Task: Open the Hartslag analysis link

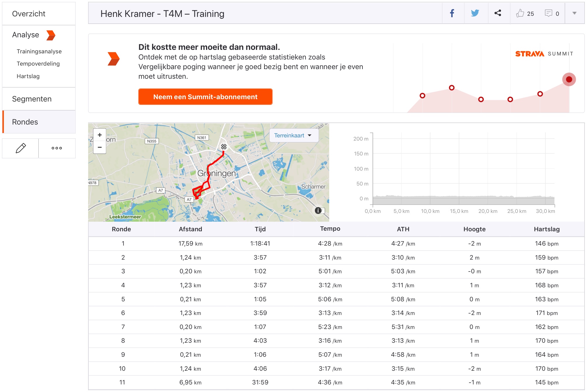Action: click(x=28, y=76)
